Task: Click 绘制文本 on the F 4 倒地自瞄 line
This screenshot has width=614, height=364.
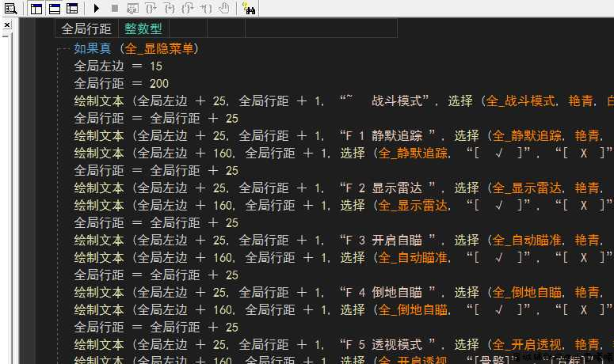Action: click(99, 292)
